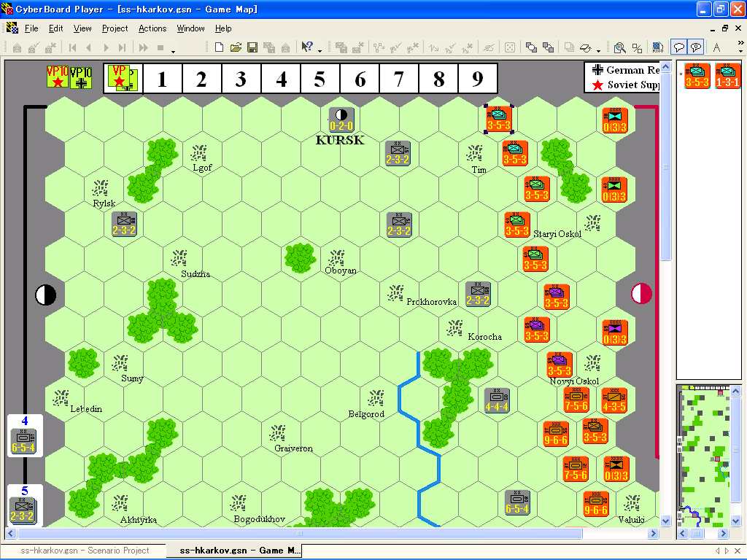Image resolution: width=747 pixels, height=560 pixels.
Task: Select the German 4-4-4 unit counter
Action: pos(496,400)
